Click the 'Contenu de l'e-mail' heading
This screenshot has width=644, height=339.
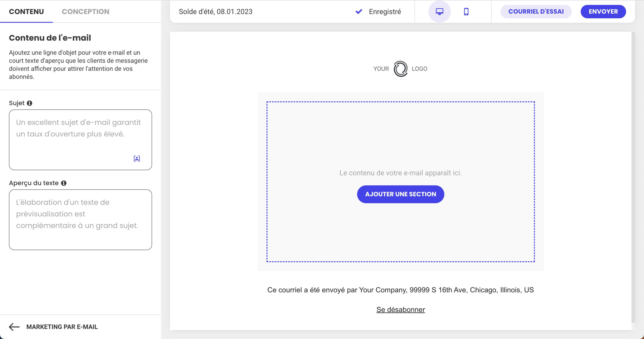point(50,38)
